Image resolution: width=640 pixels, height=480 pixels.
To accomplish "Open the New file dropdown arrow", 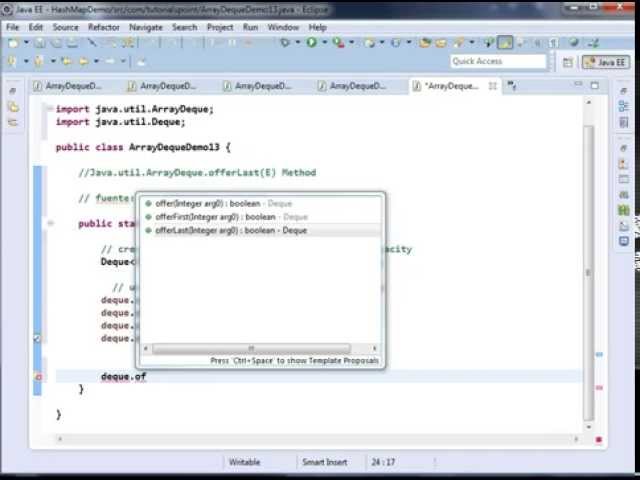I will (26, 42).
